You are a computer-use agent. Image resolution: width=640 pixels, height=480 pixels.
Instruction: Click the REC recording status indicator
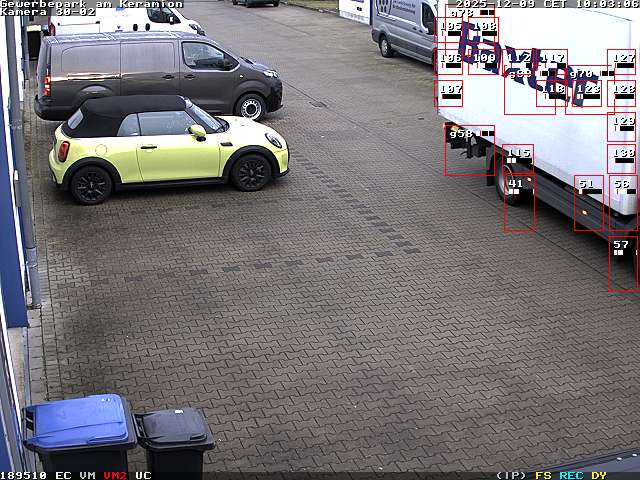click(x=571, y=475)
